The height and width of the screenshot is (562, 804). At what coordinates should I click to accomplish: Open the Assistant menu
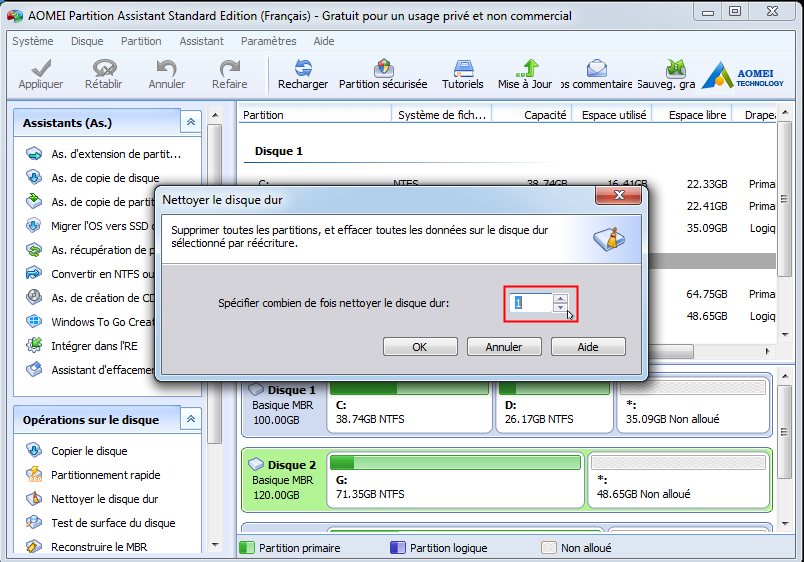coord(202,41)
